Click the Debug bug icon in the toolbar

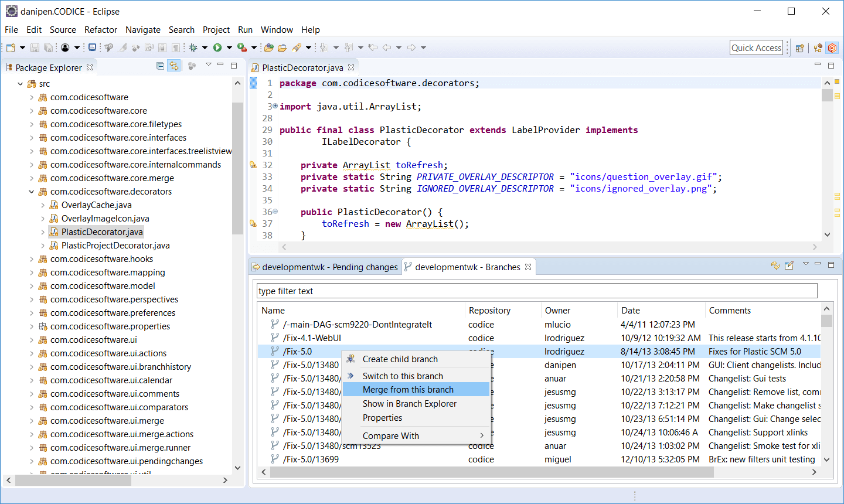pos(193,47)
